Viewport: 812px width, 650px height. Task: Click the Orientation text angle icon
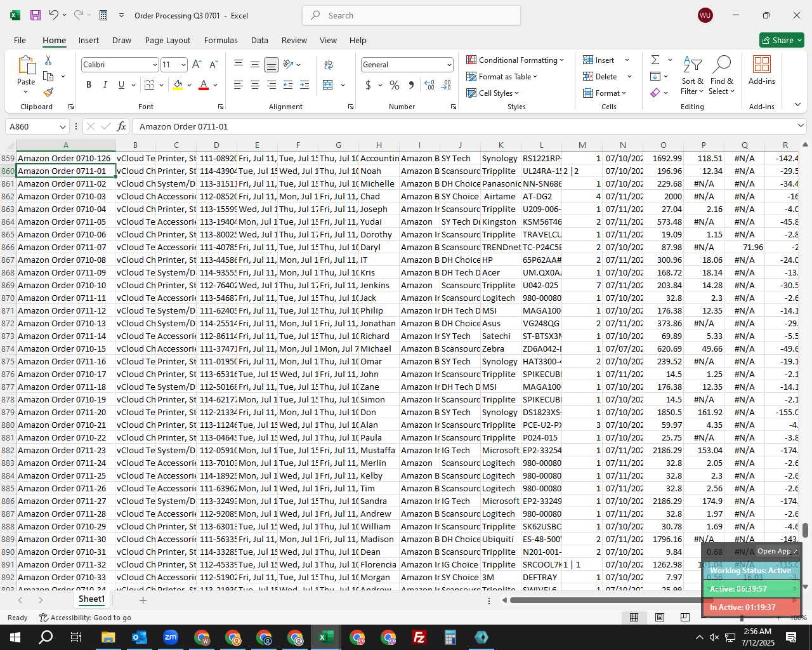289,65
